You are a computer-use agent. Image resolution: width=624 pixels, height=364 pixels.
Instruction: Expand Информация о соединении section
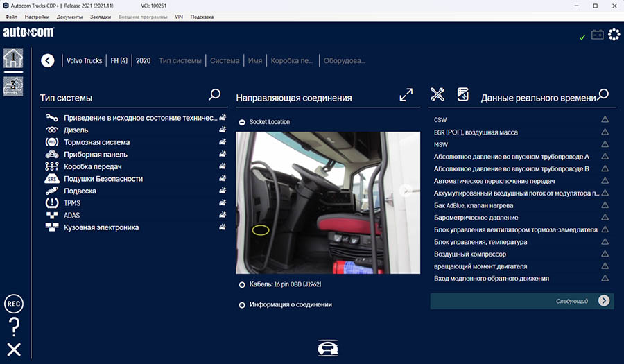click(x=241, y=304)
